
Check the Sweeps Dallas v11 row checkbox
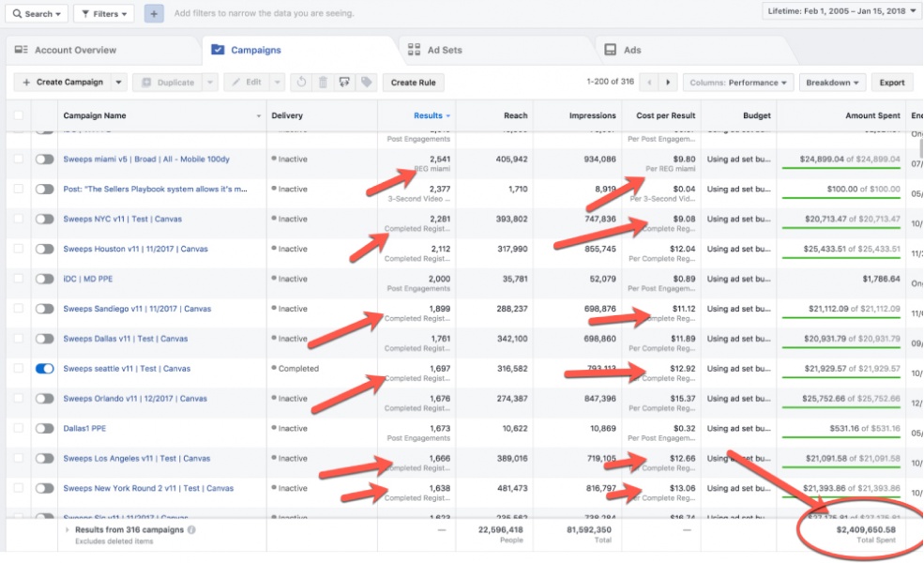[19, 339]
